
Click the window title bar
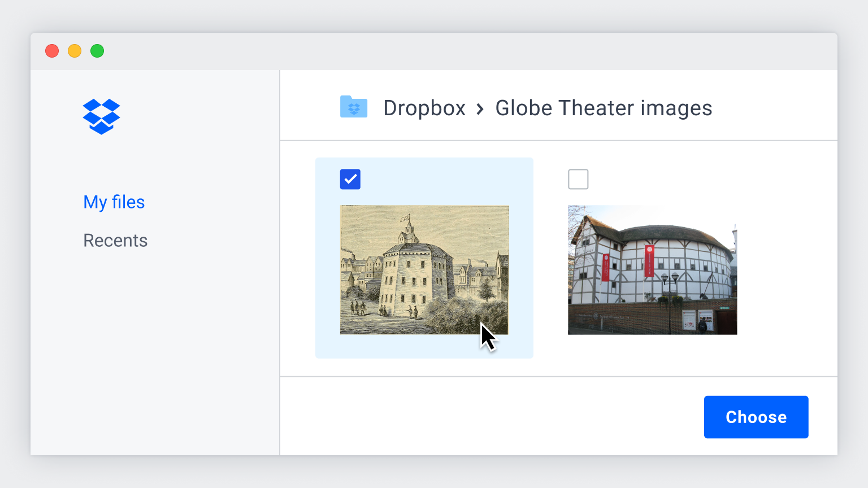(452, 51)
